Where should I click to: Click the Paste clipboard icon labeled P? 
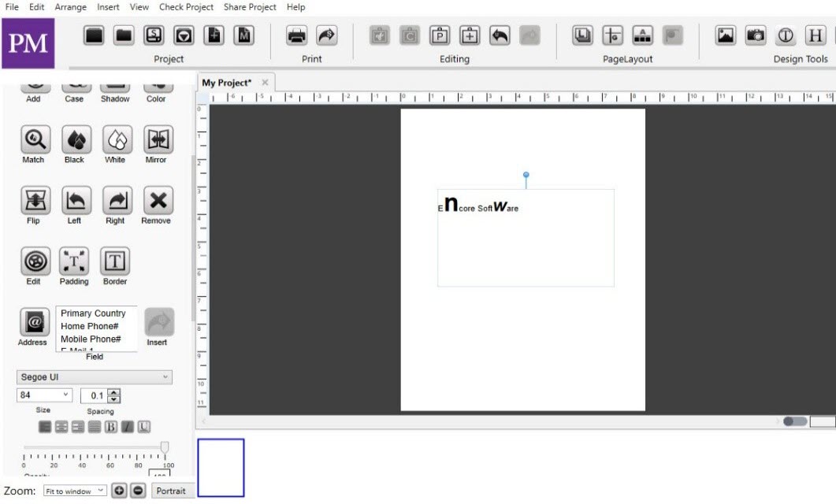coord(440,35)
